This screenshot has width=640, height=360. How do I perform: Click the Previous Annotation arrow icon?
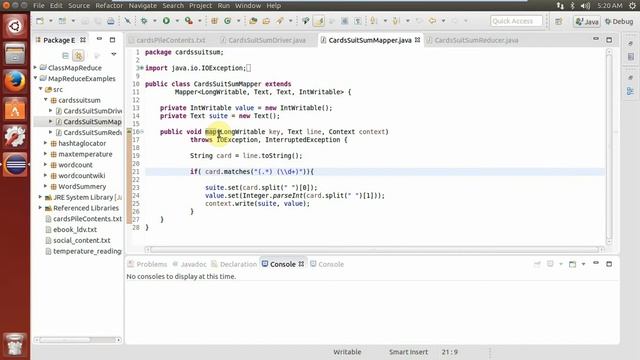coord(396,21)
